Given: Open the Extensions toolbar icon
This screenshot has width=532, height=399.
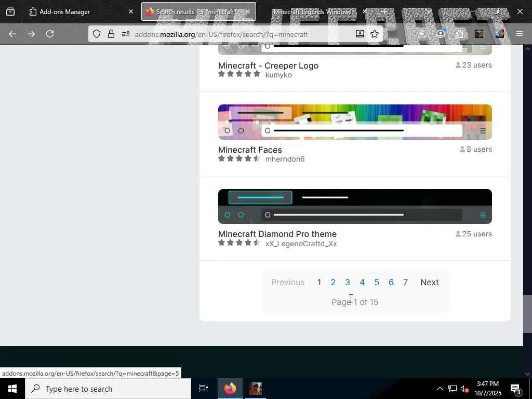Looking at the screenshot, I should pos(459,34).
